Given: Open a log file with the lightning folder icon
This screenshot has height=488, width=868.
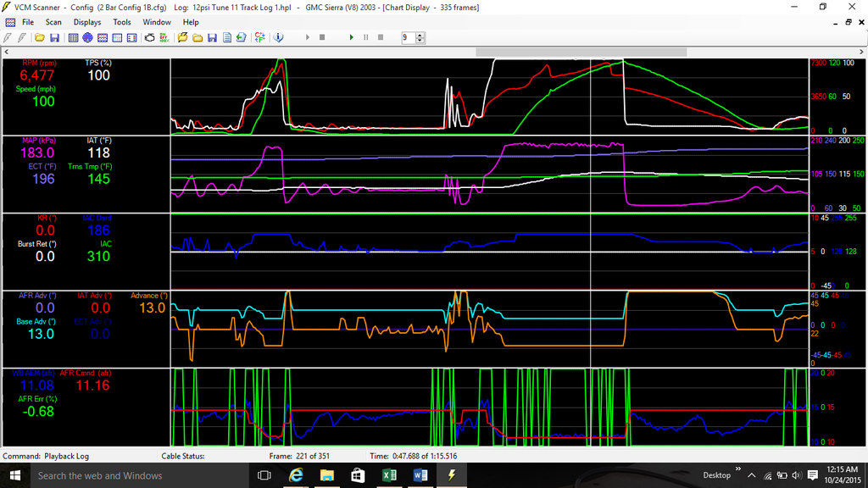Looking at the screenshot, I should (x=183, y=37).
